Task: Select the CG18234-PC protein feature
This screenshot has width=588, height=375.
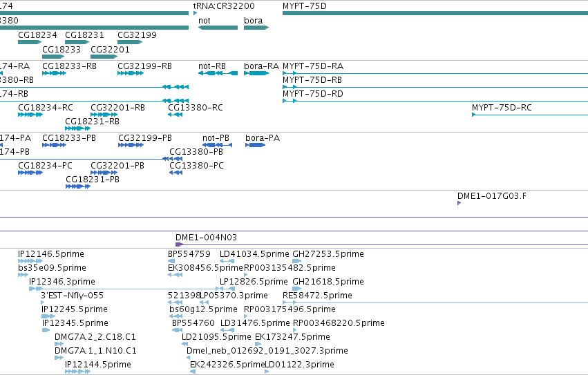Action: coord(30,173)
